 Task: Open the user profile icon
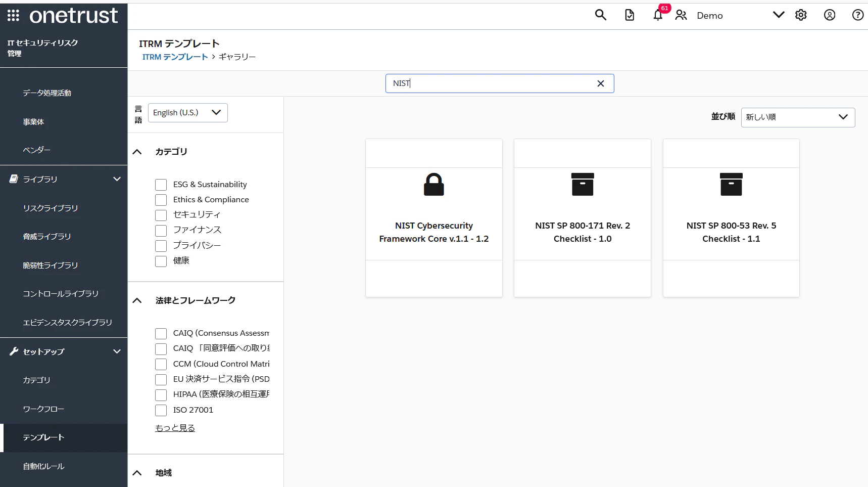point(830,15)
